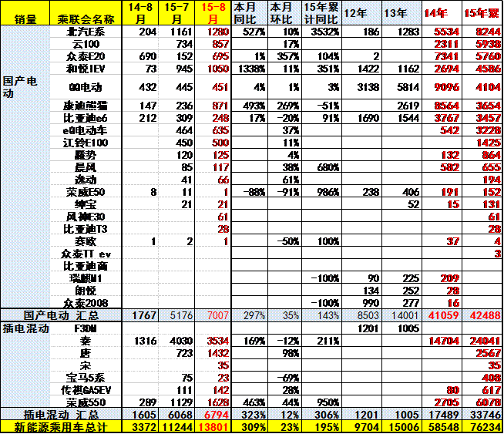
Task: Click the total cell with 13801
Action: pyautogui.click(x=213, y=426)
